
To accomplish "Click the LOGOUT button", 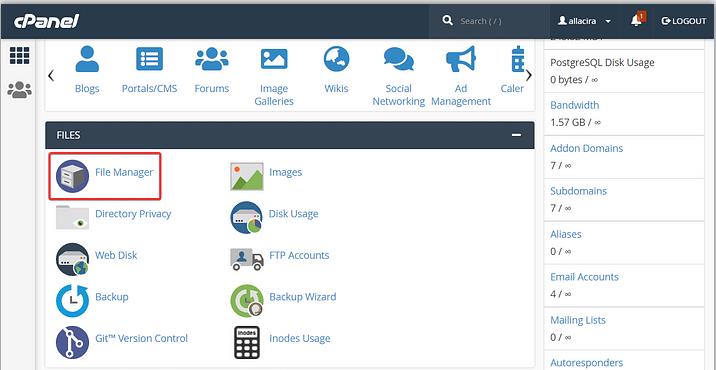I will pos(684,21).
